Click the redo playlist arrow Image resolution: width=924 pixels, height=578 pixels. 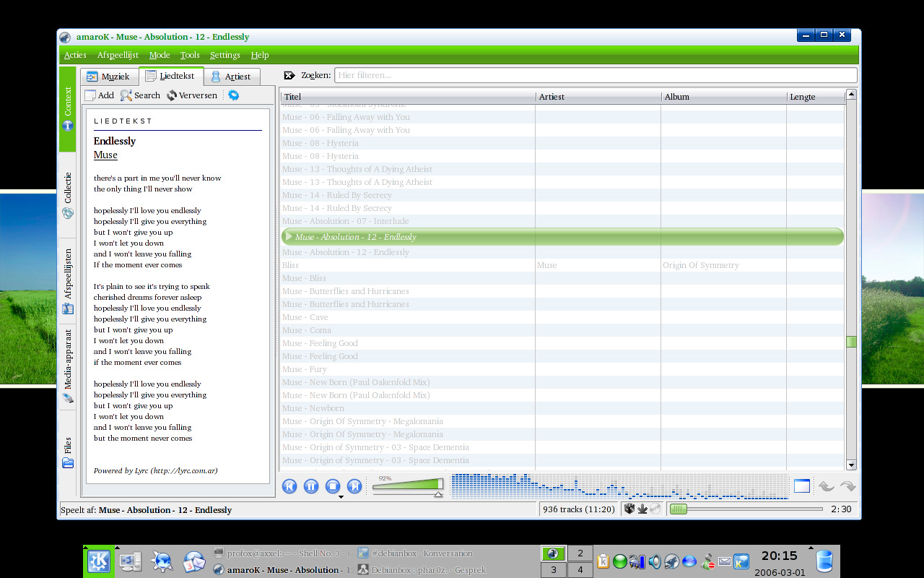(x=848, y=486)
